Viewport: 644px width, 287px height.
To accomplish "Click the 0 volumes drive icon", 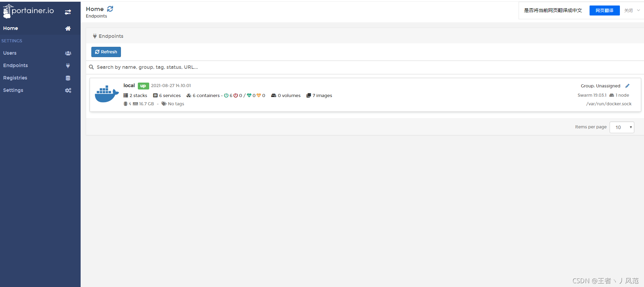I will (274, 96).
